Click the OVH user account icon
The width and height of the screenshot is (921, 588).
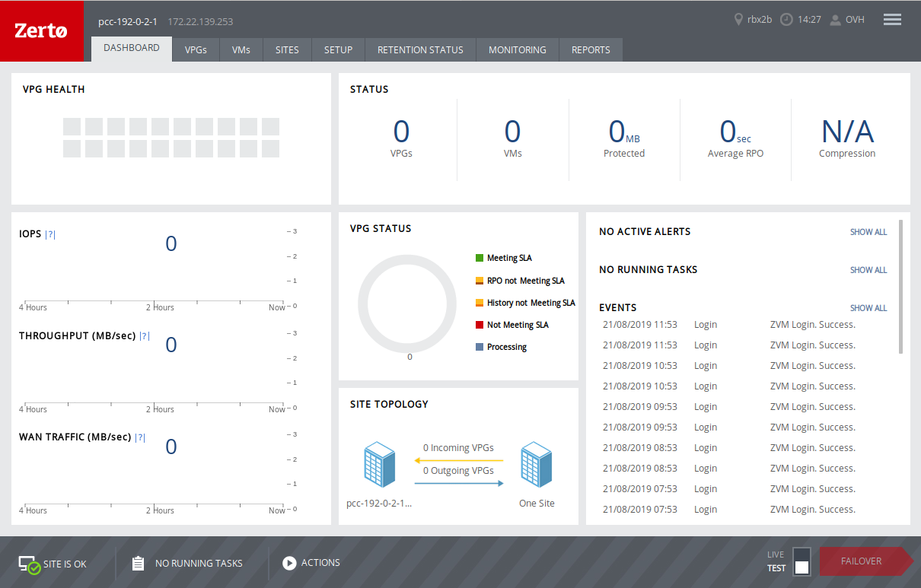(834, 19)
